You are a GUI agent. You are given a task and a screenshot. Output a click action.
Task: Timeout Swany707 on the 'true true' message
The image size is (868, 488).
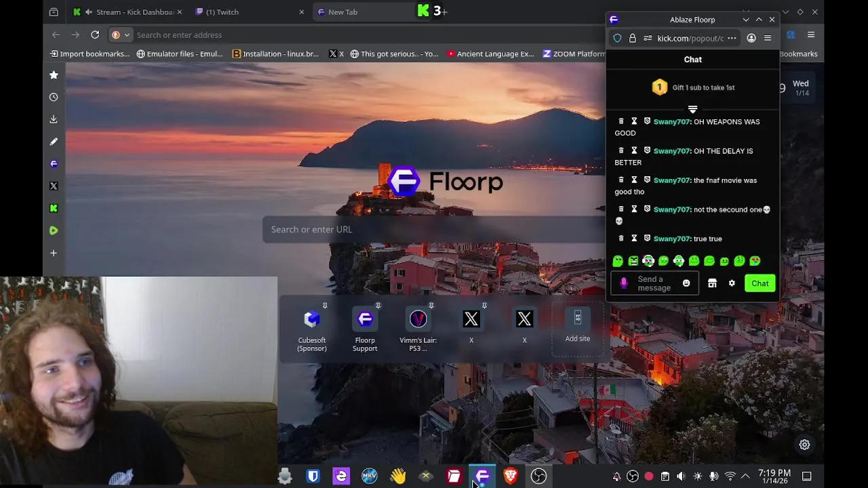coord(634,239)
